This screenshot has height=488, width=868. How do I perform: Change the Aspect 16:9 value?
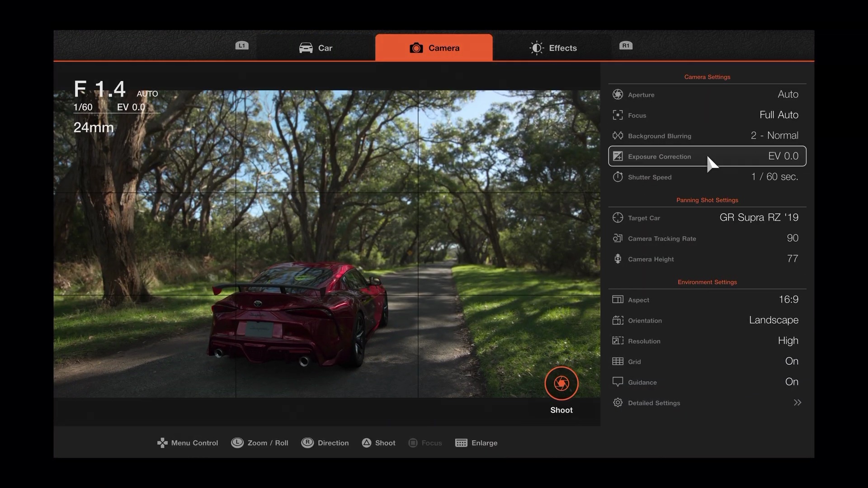(x=788, y=300)
